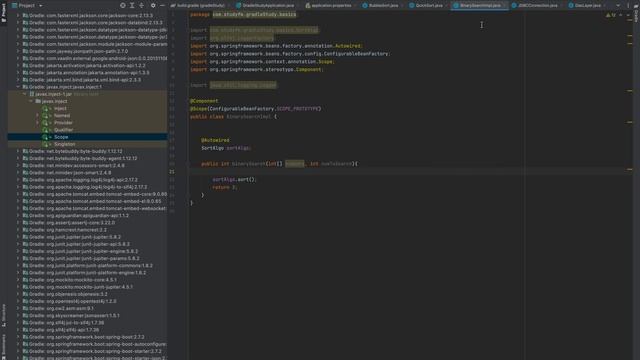This screenshot has height=360, width=640.
Task: Open the tab bar more options menu
Action: (x=628, y=5)
